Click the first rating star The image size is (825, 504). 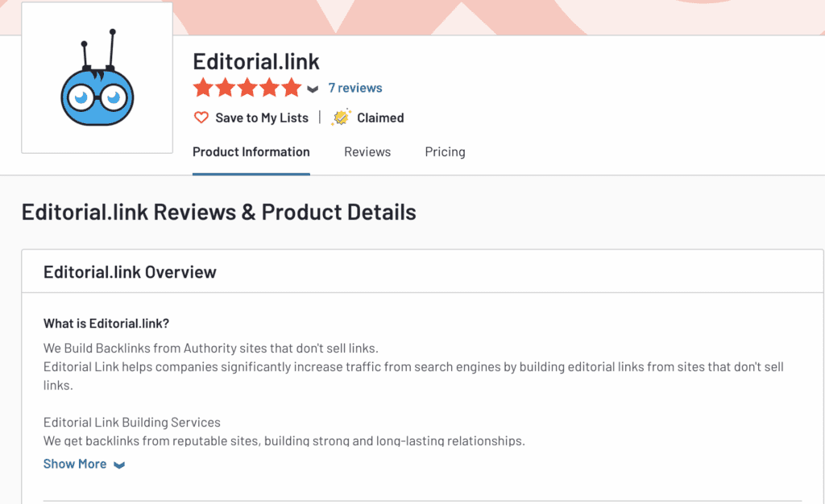(203, 88)
